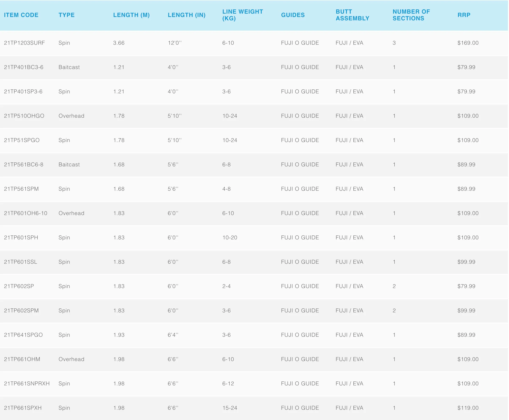The height and width of the screenshot is (420, 509).
Task: Click the GUIDES column header
Action: (x=293, y=15)
